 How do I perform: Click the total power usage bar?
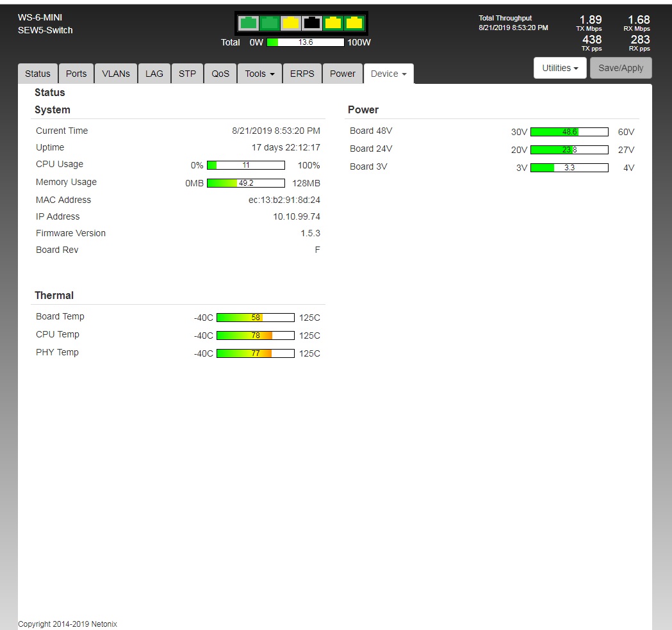tap(306, 42)
